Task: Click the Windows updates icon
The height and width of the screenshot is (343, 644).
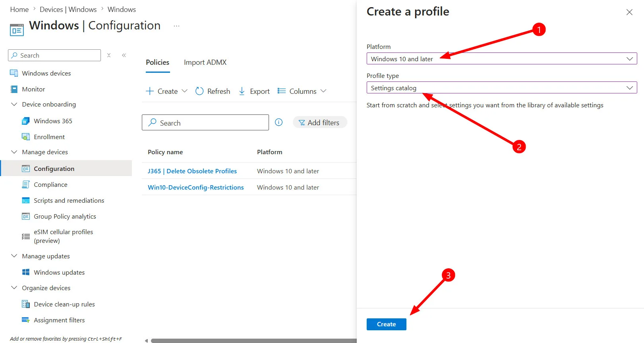Action: point(26,272)
